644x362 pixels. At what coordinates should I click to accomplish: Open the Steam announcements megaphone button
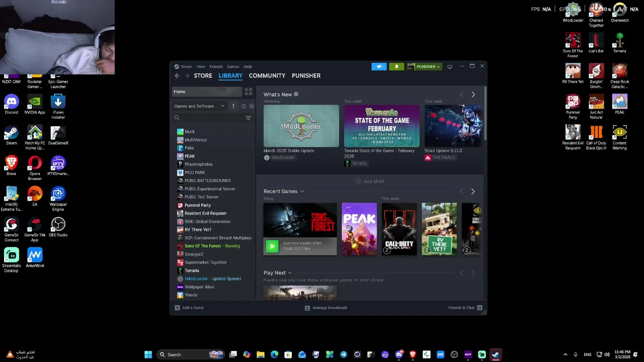tap(379, 66)
